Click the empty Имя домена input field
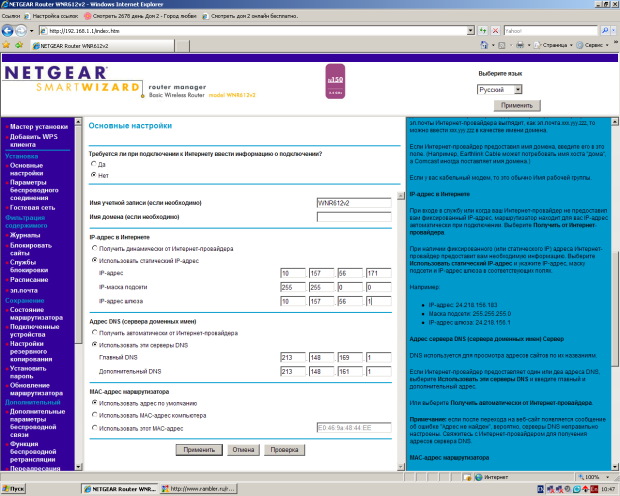This screenshot has height=496, width=620. (x=354, y=217)
